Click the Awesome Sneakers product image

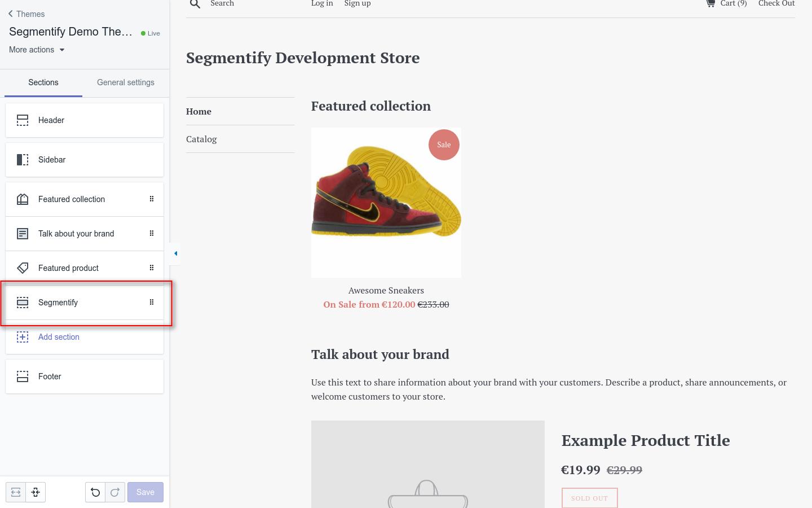pos(386,203)
